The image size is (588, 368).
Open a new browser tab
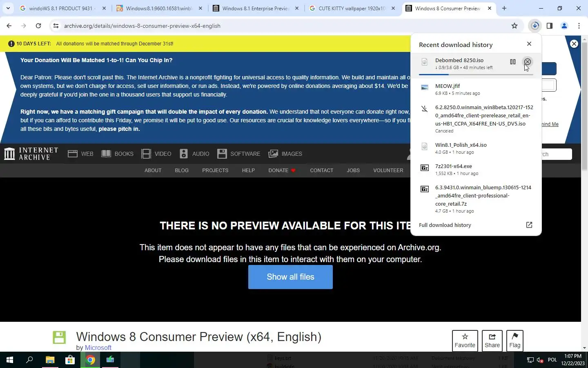[504, 8]
